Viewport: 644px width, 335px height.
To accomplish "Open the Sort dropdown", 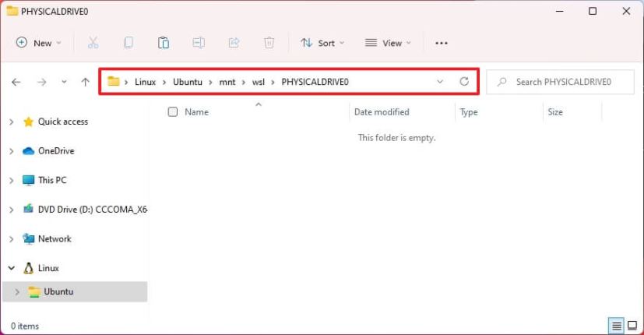I will pos(322,43).
